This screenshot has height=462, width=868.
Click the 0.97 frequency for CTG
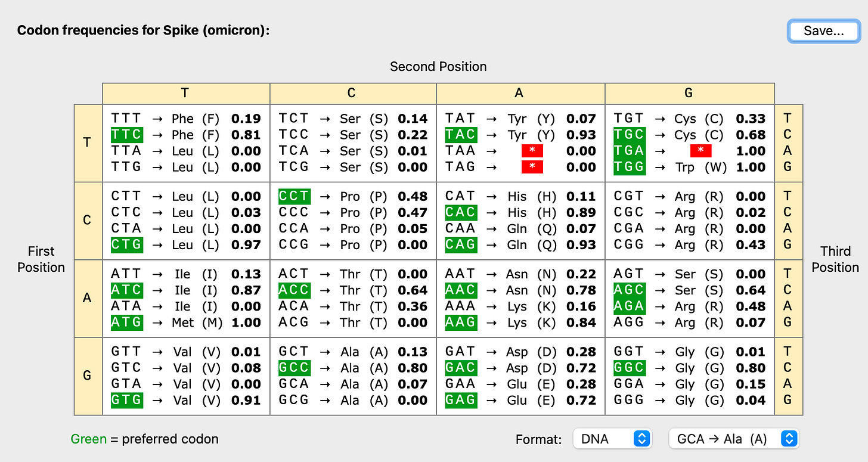[246, 244]
